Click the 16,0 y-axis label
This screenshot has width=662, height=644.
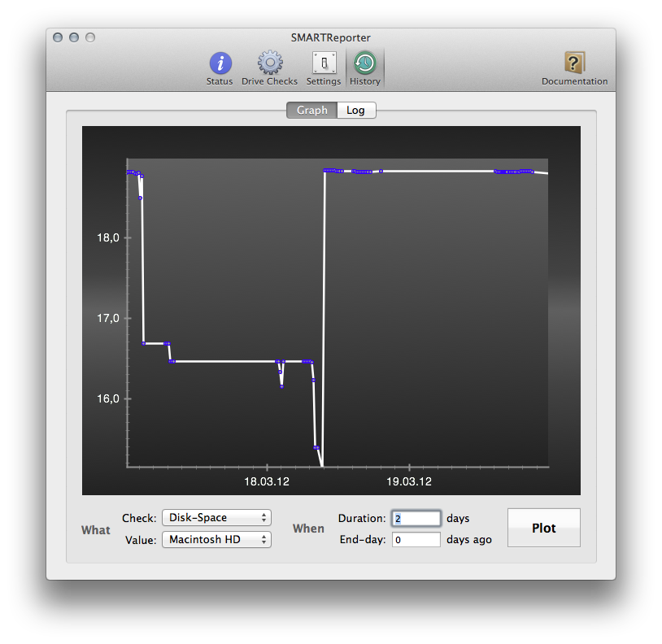click(x=108, y=398)
